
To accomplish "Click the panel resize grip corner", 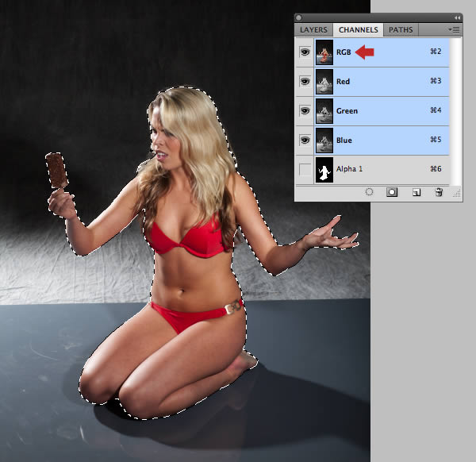I will [457, 194].
